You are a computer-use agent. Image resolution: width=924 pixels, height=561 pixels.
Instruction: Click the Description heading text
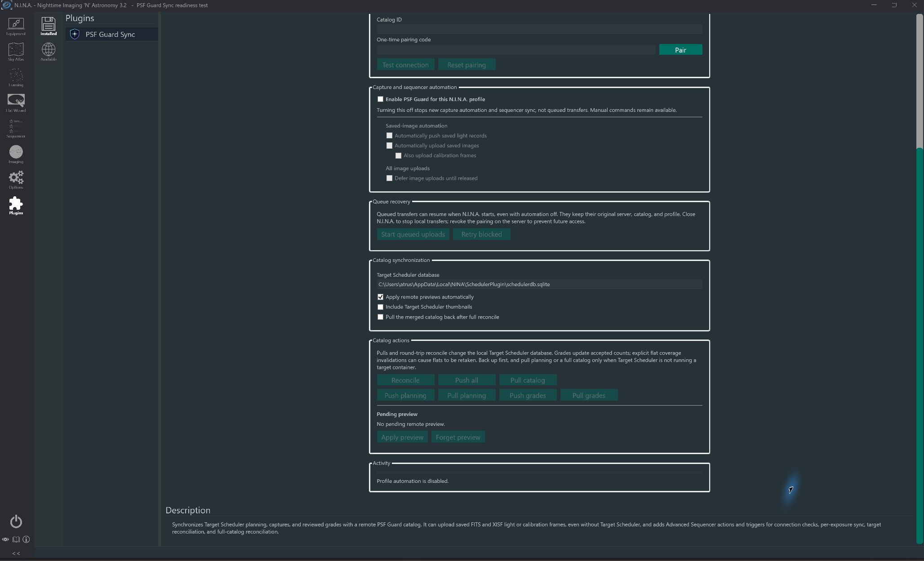click(188, 510)
